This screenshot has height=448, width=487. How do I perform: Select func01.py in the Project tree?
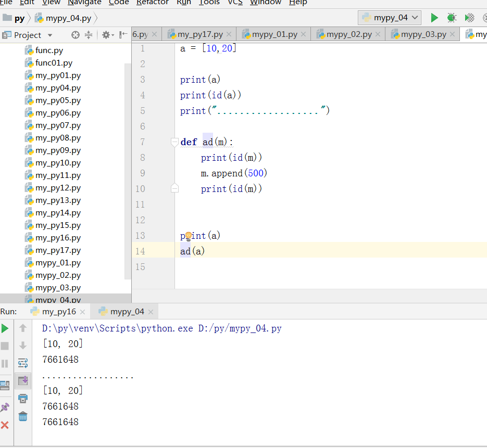pyautogui.click(x=54, y=63)
